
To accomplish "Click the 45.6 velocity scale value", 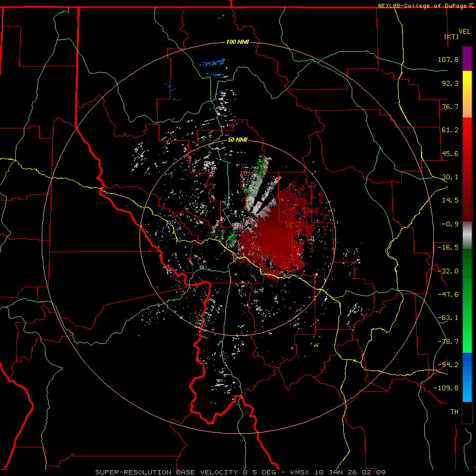I will pos(450,153).
